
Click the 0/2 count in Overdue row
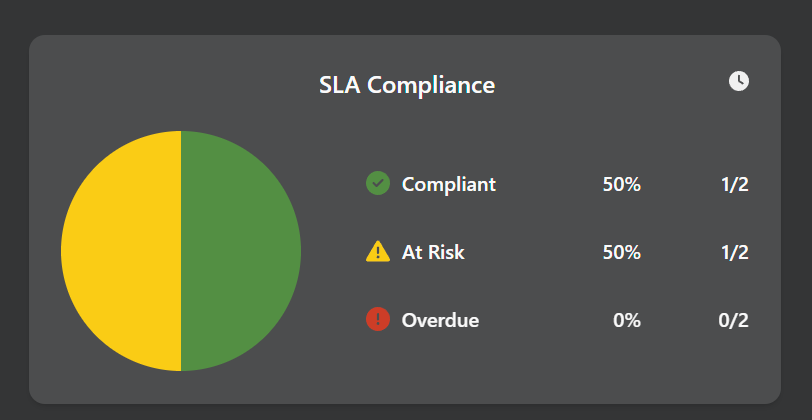(733, 320)
